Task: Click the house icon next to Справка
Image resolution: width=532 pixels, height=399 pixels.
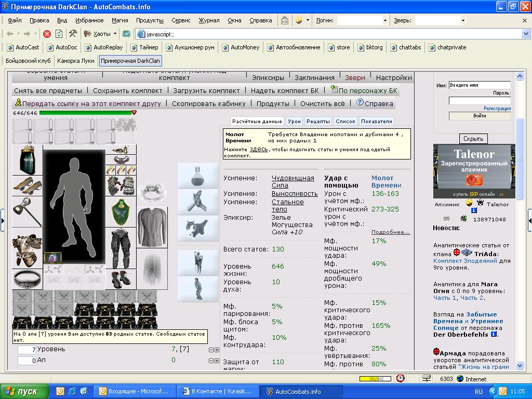Action: (x=285, y=20)
